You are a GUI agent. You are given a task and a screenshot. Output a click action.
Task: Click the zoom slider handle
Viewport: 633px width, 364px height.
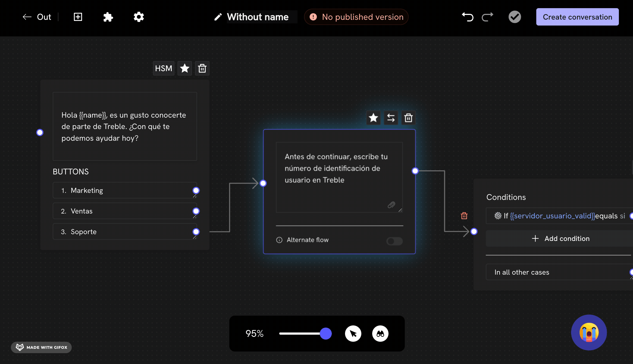click(326, 334)
